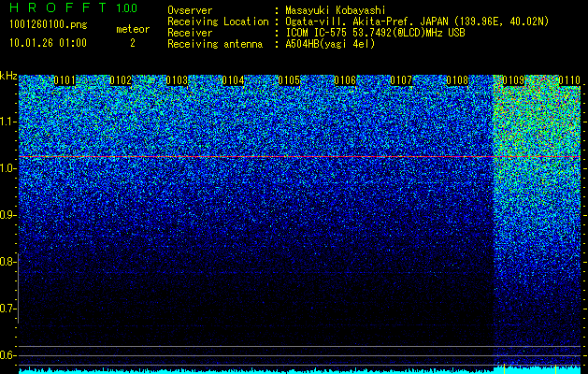Click the Ovserver field label
Screen dimensions: 588x374
190,10
